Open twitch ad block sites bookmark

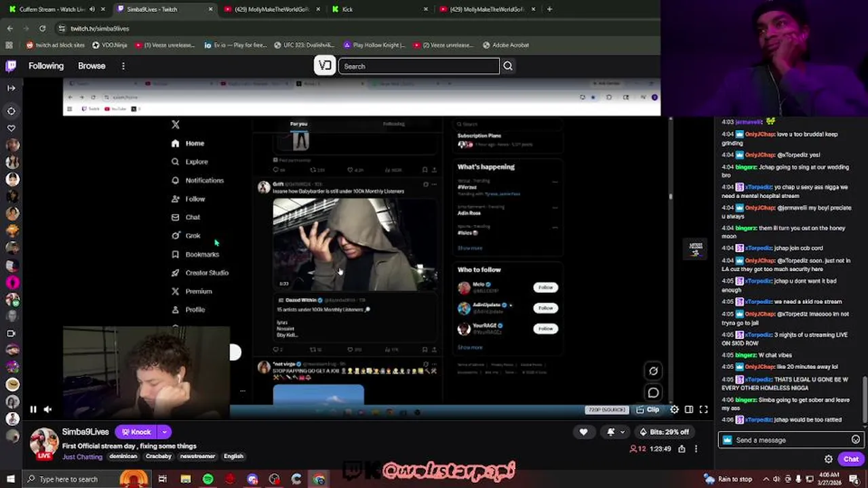pos(56,45)
